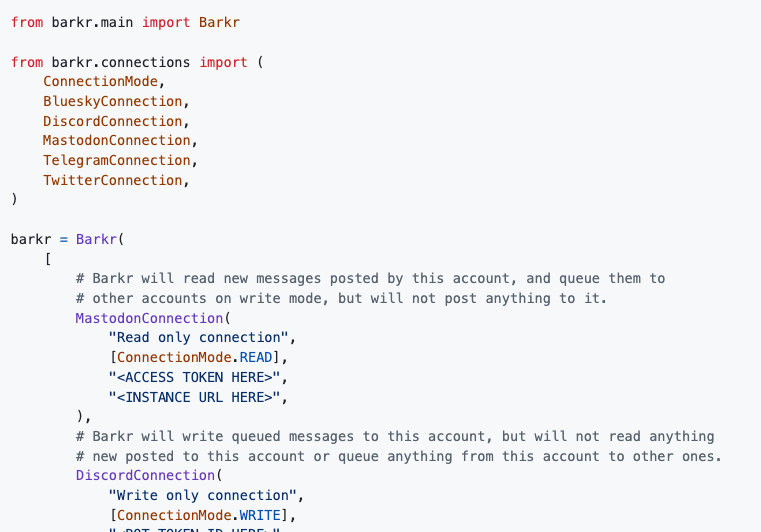The height and width of the screenshot is (532, 761).
Task: Click BlueskyConnection in the import list
Action: tap(113, 101)
